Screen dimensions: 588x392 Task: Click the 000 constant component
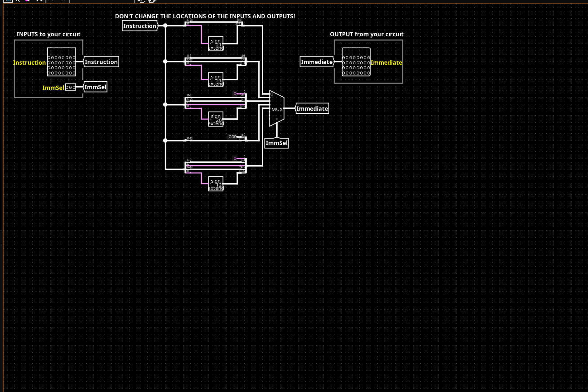point(232,137)
